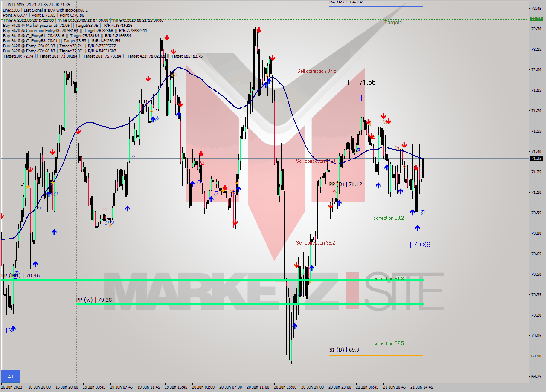Click the Target1 label
The height and width of the screenshot is (392, 546).
coord(393,23)
